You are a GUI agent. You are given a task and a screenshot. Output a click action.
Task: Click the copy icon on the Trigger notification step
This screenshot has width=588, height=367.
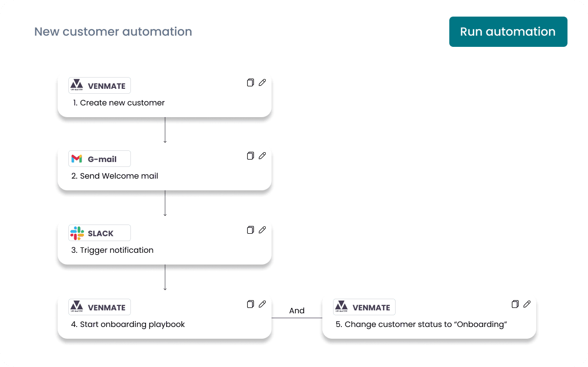click(x=250, y=230)
